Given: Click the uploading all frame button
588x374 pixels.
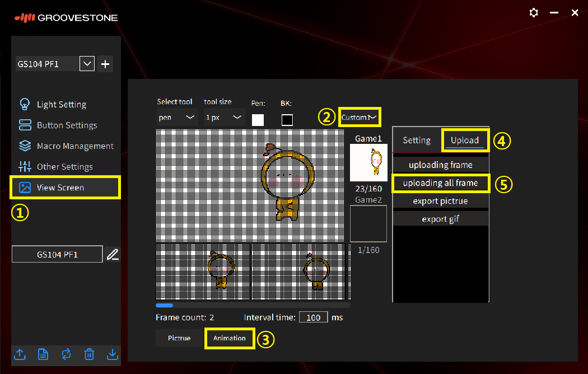Looking at the screenshot, I should (440, 183).
